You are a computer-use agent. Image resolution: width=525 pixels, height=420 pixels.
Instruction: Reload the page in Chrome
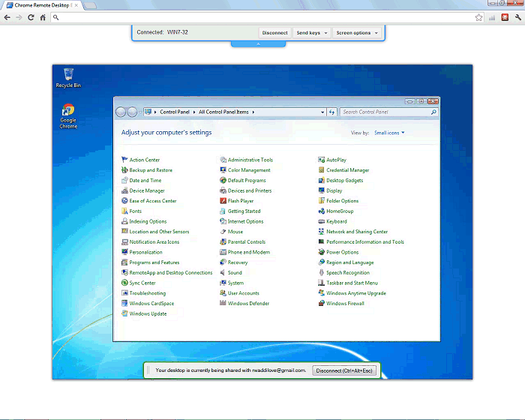pyautogui.click(x=31, y=17)
